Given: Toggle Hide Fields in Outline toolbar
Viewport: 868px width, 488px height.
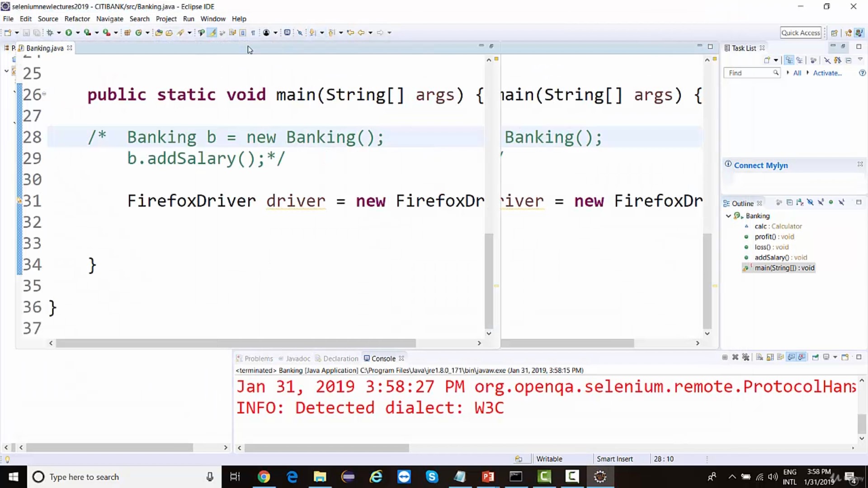Looking at the screenshot, I should click(810, 202).
